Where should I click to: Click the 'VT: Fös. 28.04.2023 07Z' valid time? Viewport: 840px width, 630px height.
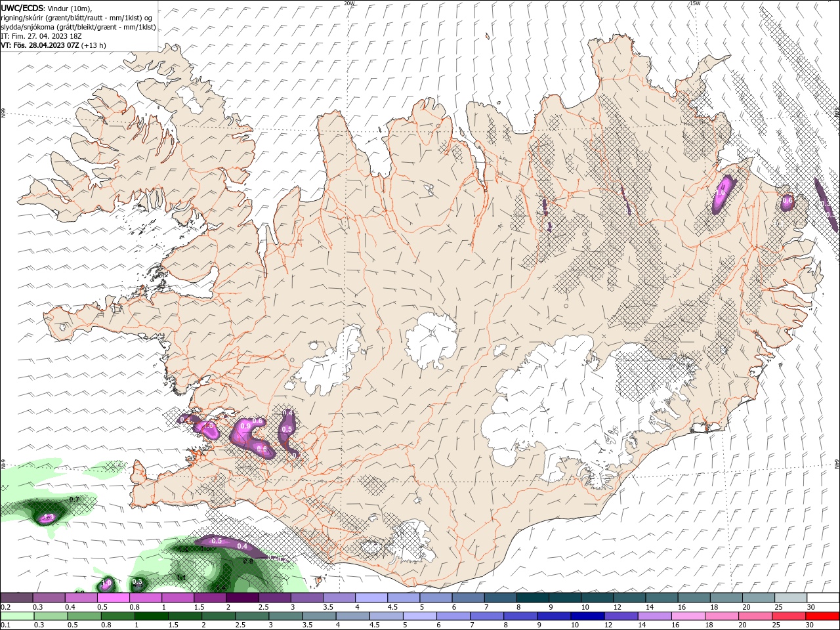[x=39, y=45]
